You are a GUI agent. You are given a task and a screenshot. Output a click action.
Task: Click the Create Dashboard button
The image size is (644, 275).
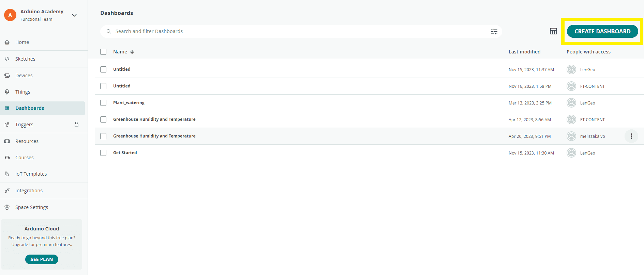click(602, 31)
